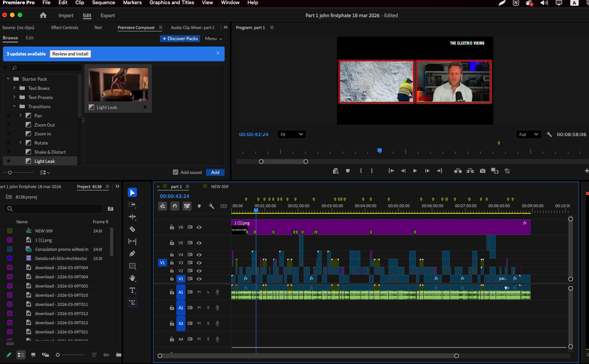Activate the Ripple Edit tool

click(x=132, y=217)
